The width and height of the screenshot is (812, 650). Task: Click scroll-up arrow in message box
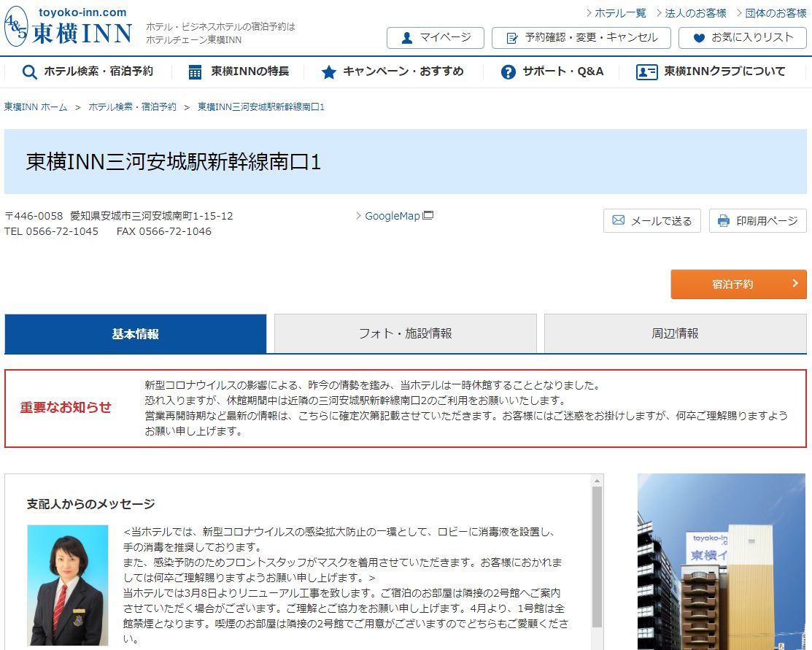(x=597, y=481)
